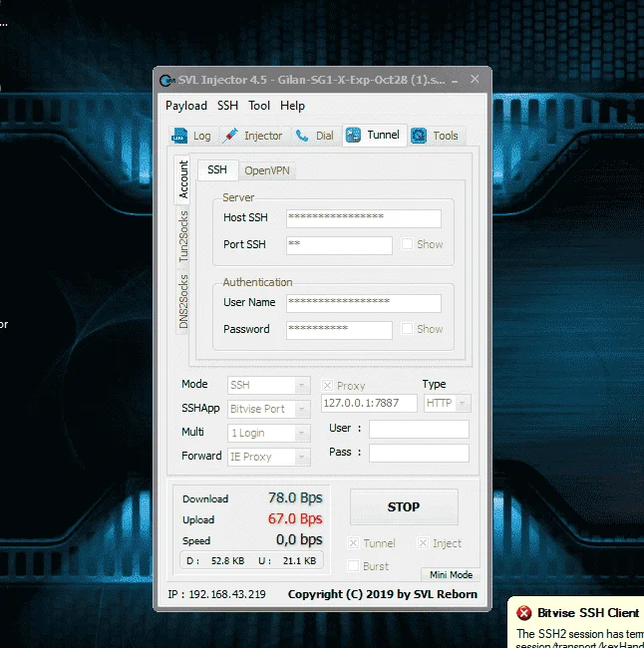Toggle Show checkbox next to Port SSH
This screenshot has height=648, width=644.
tap(407, 244)
